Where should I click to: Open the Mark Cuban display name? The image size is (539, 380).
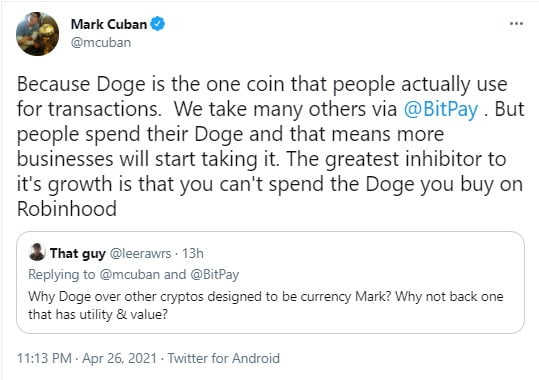(109, 24)
